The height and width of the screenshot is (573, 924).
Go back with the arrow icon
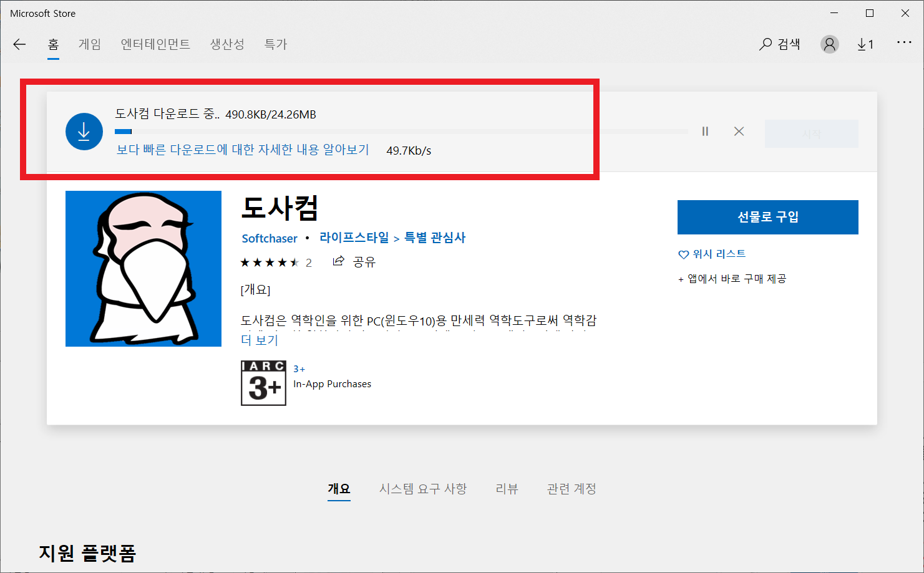coord(19,44)
